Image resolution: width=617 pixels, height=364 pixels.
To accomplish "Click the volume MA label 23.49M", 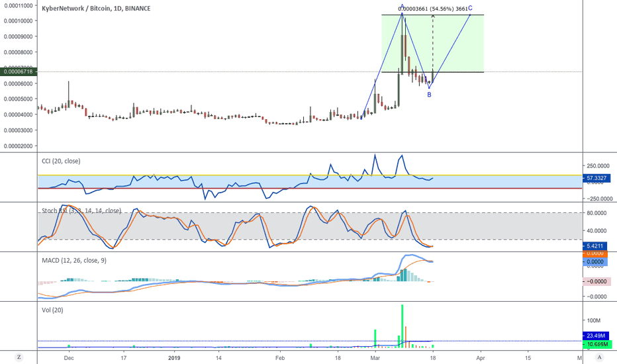I will coord(596,336).
